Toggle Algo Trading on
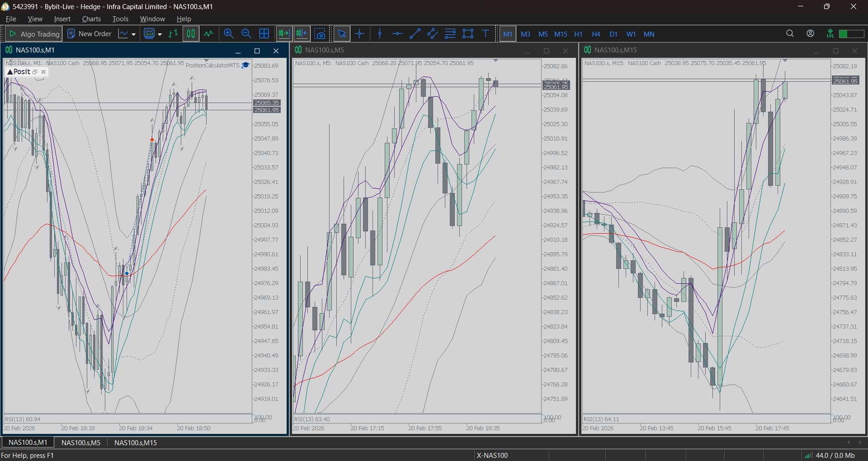868x461 pixels. pos(34,34)
